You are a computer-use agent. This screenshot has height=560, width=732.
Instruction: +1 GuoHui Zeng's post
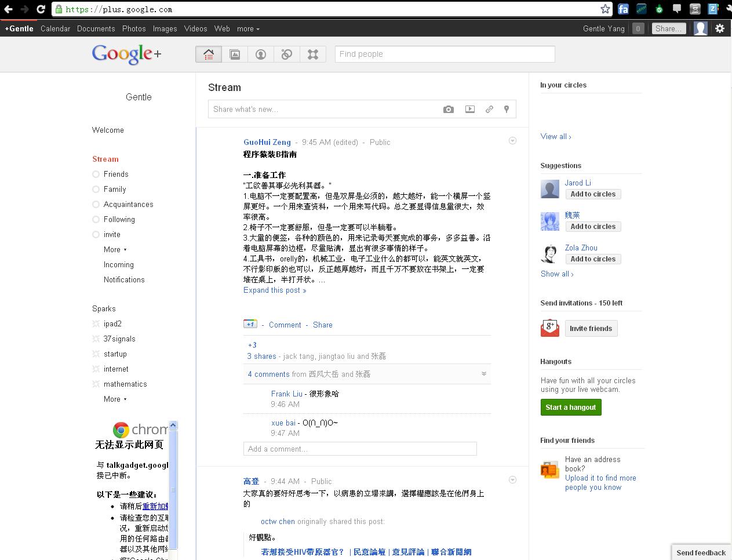point(250,324)
